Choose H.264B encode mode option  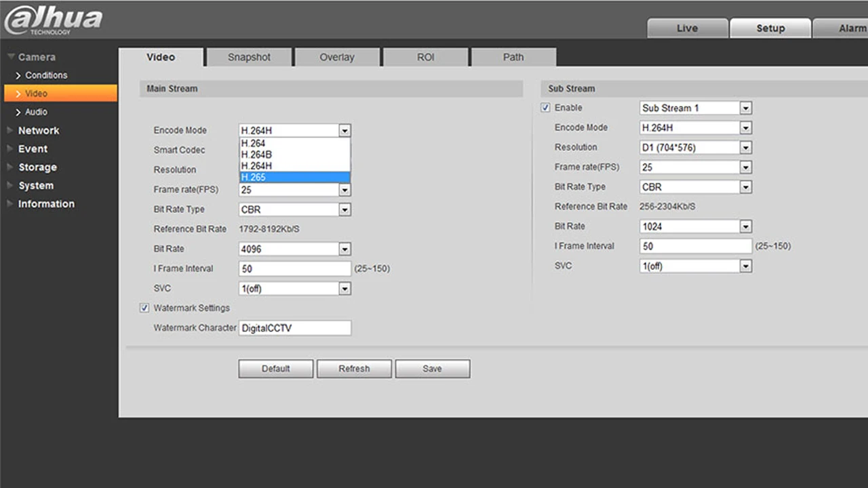(295, 155)
